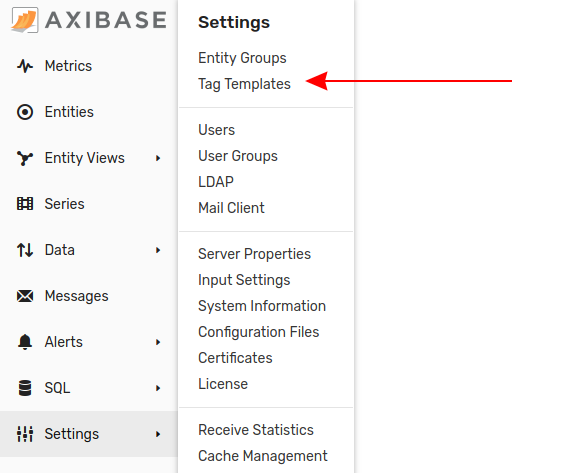Open the User Groups page

238,156
